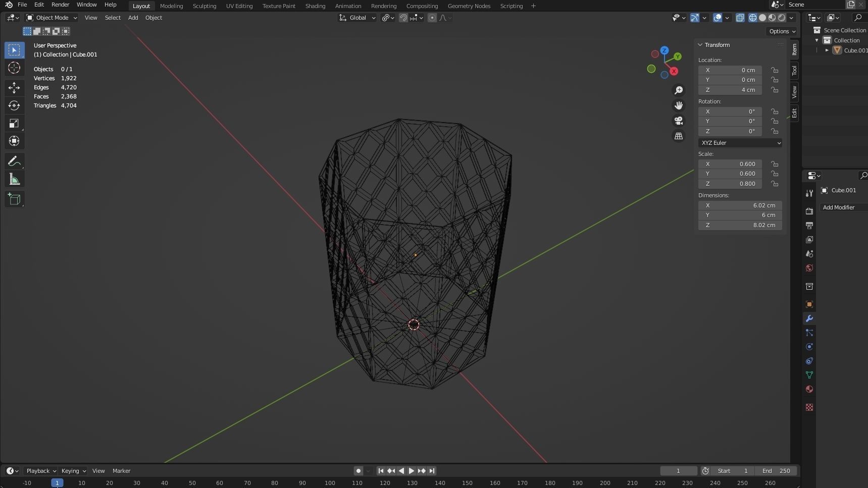Select the Select Box tool
The width and height of the screenshot is (868, 488).
[x=14, y=50]
